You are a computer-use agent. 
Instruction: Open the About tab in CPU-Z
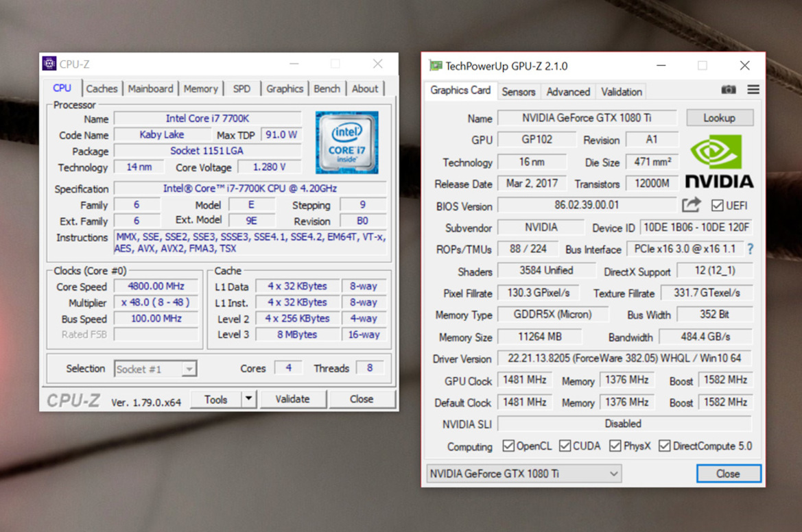pyautogui.click(x=365, y=88)
